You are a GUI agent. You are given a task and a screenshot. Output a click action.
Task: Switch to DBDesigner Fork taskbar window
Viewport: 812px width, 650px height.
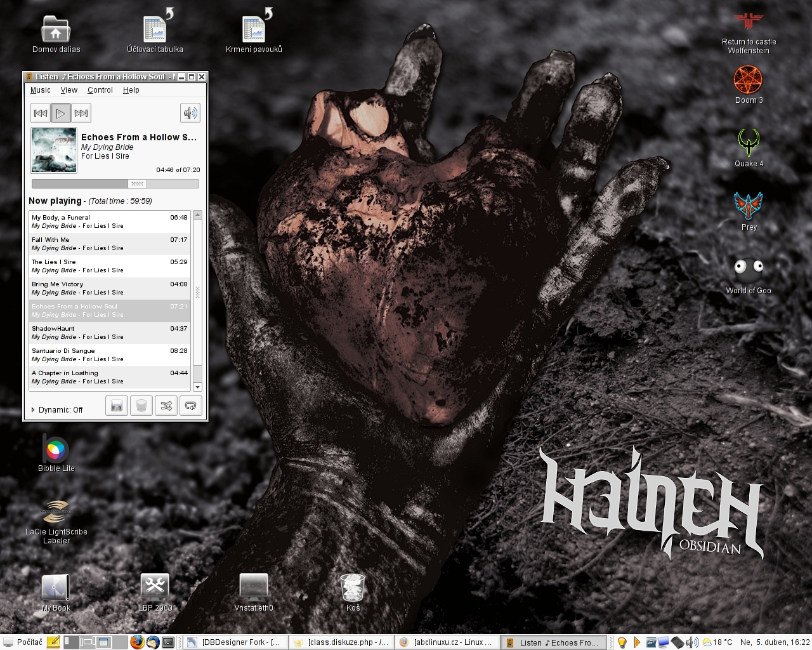(235, 642)
